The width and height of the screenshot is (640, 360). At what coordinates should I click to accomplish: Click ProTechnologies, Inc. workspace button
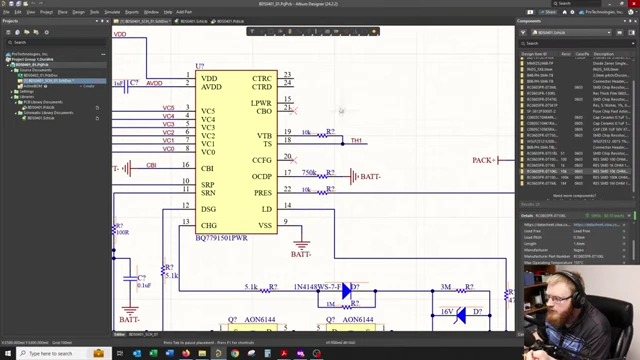point(602,12)
